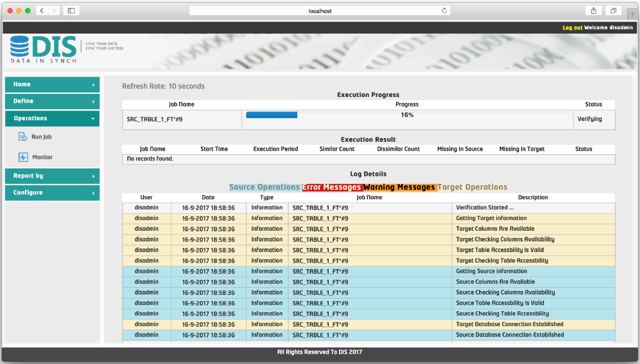Click 'Source Checking Columns Availability' entry
Image resolution: width=640 pixels, height=364 pixels.
tap(505, 293)
